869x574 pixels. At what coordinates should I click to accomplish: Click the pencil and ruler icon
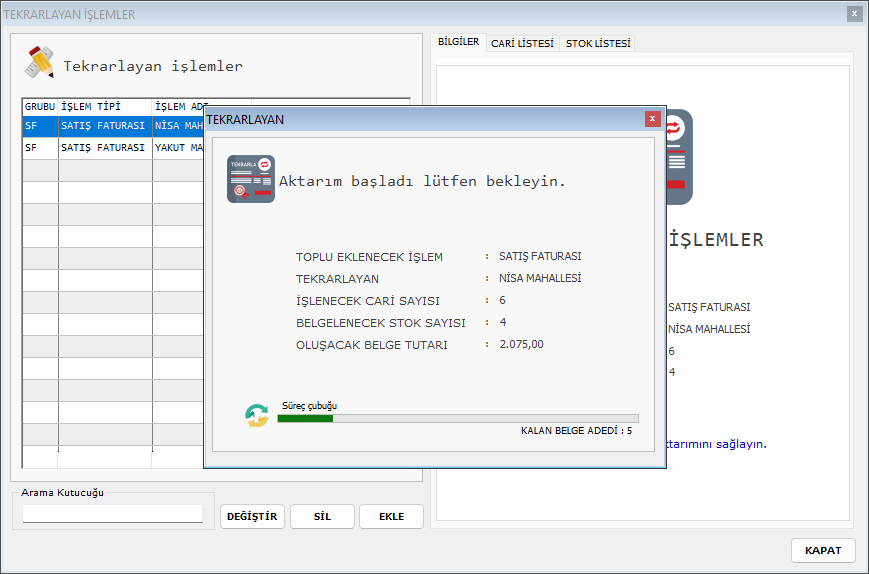[x=40, y=63]
